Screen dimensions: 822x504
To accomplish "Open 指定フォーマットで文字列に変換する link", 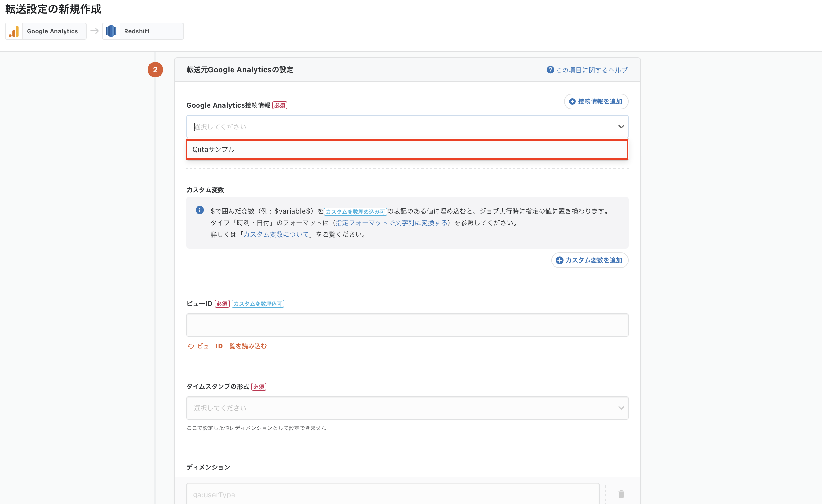I will 391,223.
